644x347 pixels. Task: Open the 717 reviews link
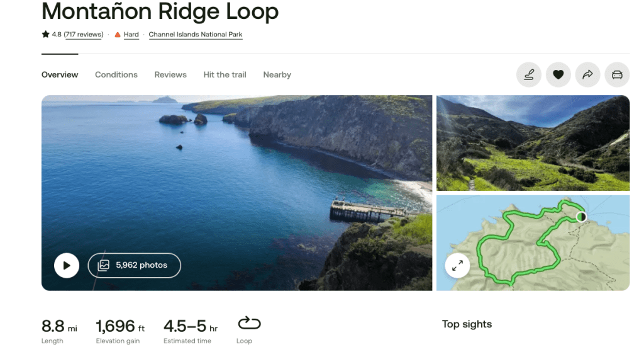[x=84, y=35]
